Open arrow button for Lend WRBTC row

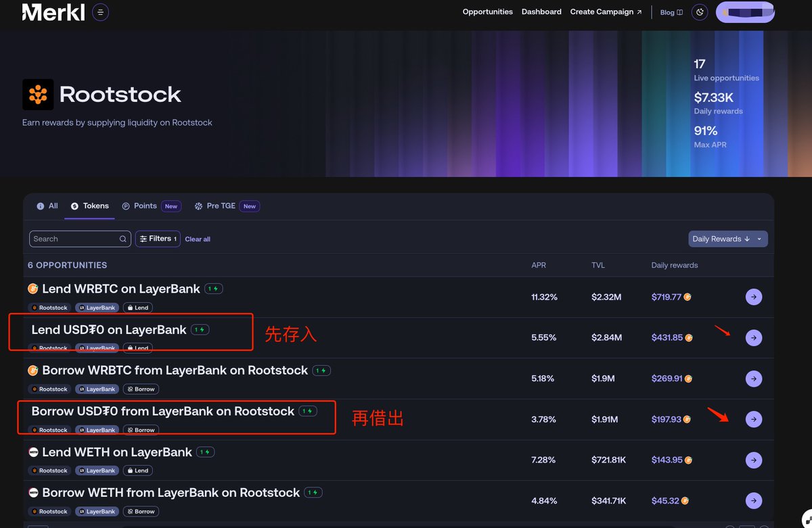coord(754,297)
